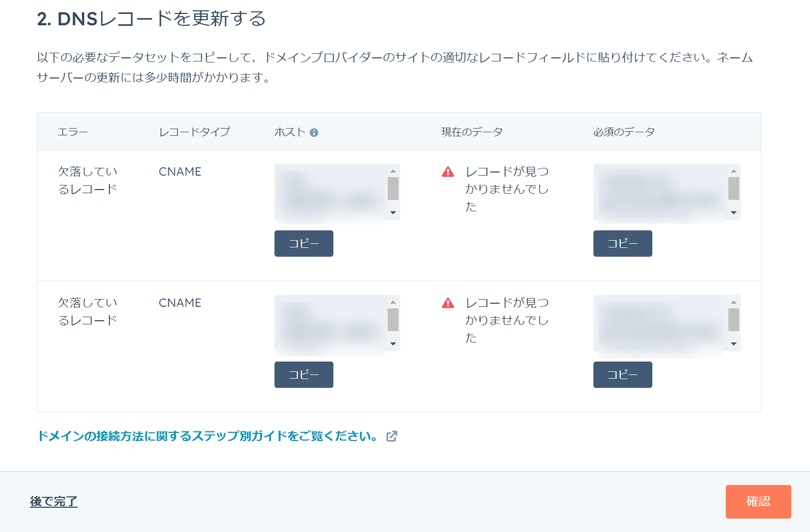
Task: Click the 後で完了 link
Action: 54,502
